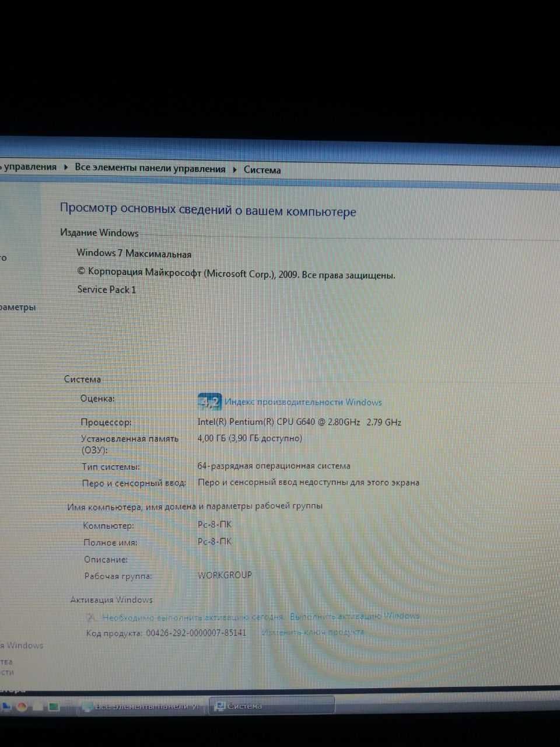Screen dimensions: 560x747
Task: Click the Windows 7 Максимальная edition text
Action: click(x=134, y=253)
